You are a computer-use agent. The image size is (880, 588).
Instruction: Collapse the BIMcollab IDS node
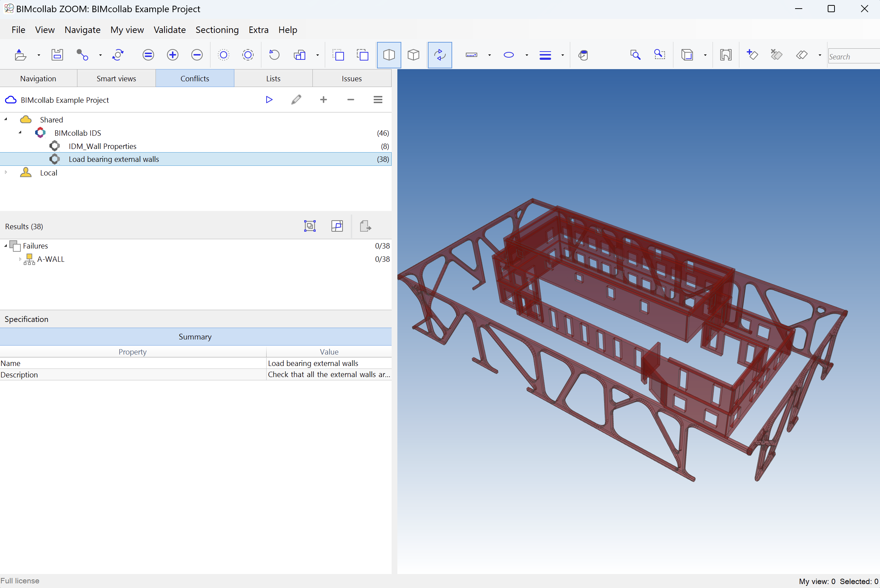click(20, 132)
